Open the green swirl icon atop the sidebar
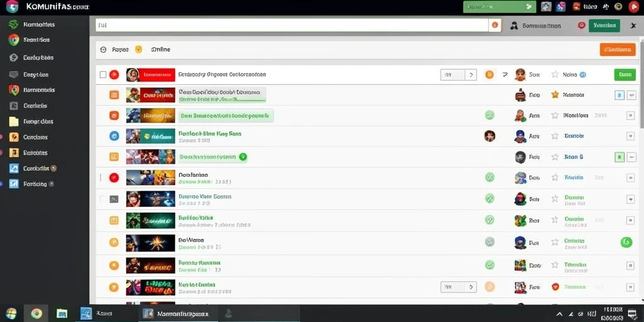Image resolution: width=644 pixels, height=322 pixels. point(14,25)
